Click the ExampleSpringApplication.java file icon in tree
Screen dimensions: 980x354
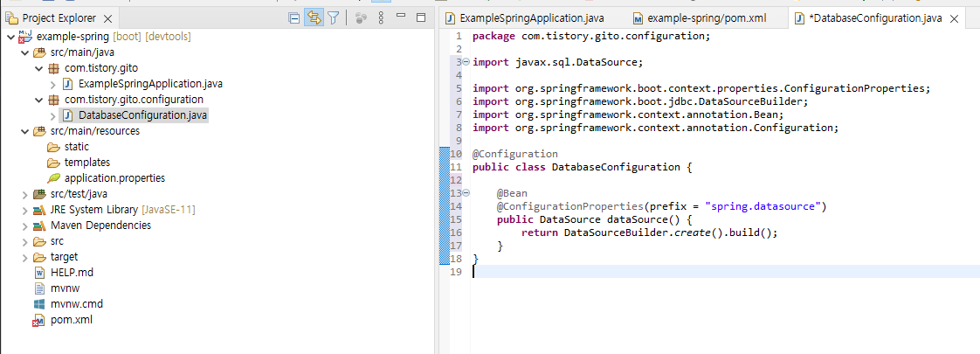coord(68,84)
